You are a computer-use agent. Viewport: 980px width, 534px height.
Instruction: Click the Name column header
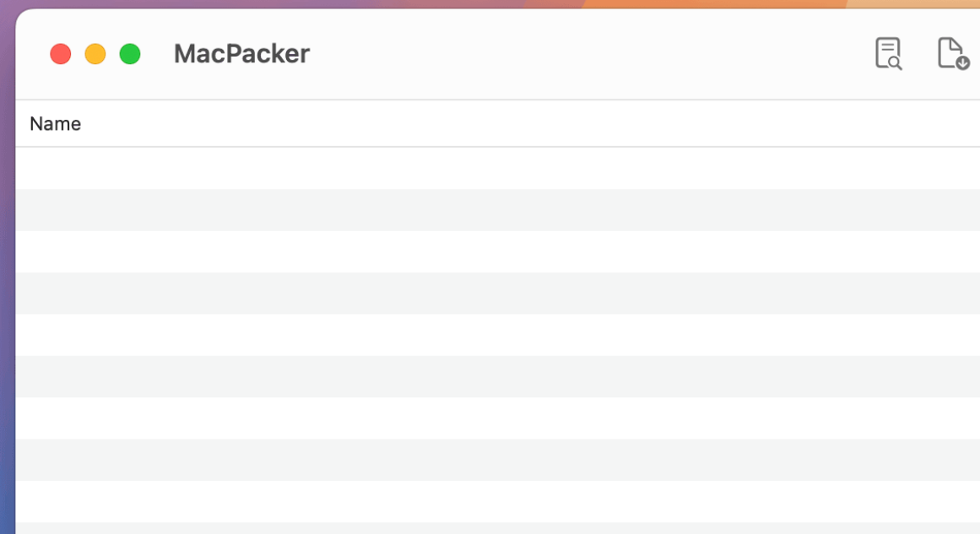coord(56,123)
